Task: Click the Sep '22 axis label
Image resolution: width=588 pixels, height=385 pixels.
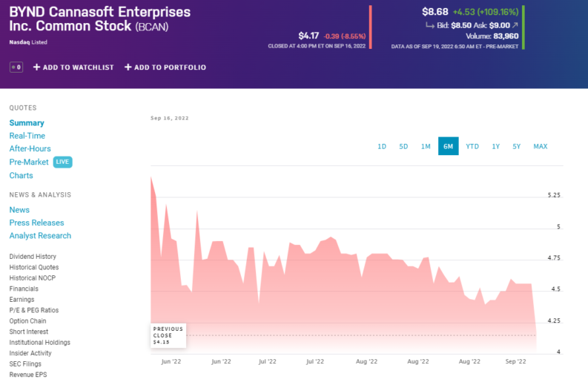Action: pos(515,361)
